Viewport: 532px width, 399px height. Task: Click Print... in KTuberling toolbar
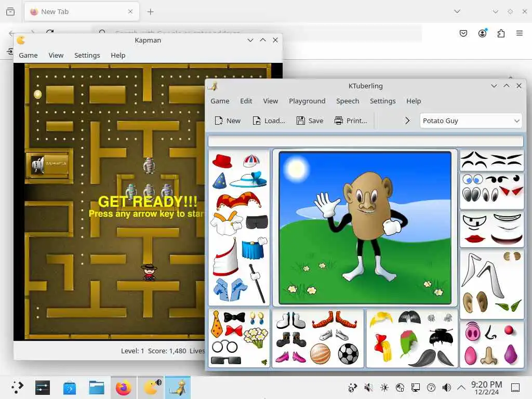pos(351,121)
